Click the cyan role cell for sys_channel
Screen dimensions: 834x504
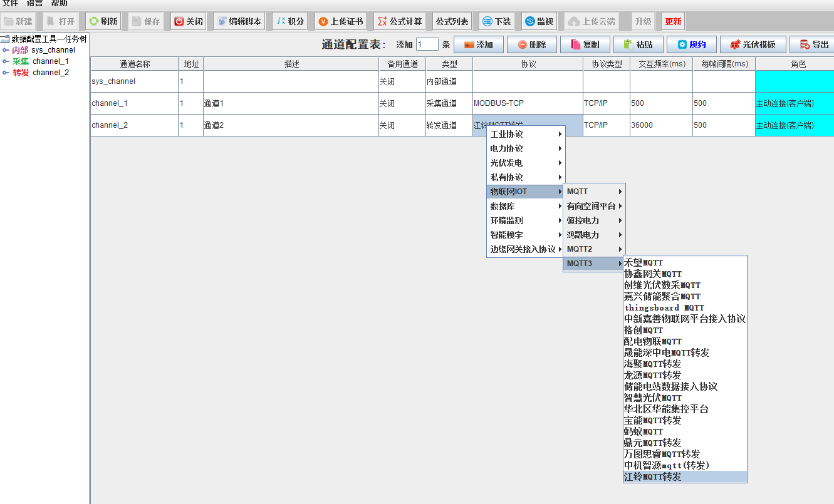(x=794, y=81)
